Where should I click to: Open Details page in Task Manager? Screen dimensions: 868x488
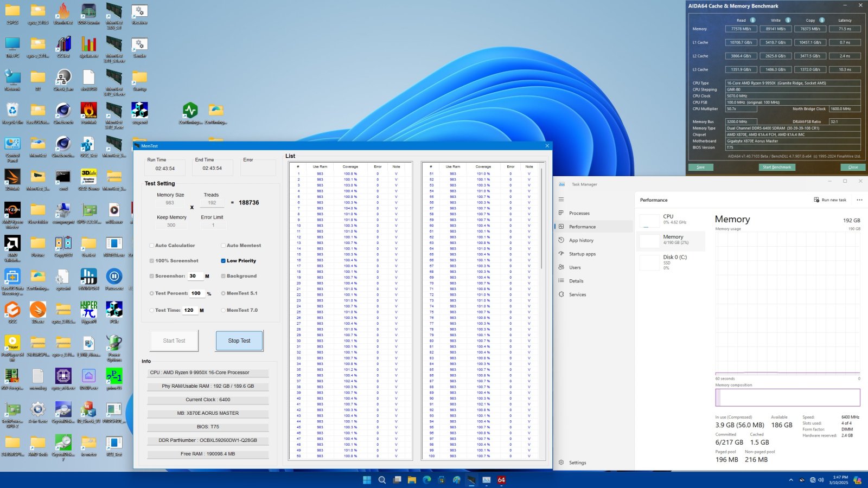coord(593,281)
